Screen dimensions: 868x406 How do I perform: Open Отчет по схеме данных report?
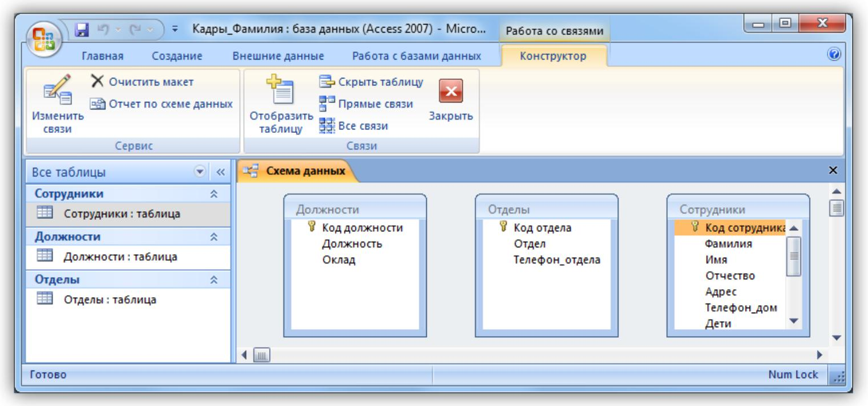click(162, 104)
